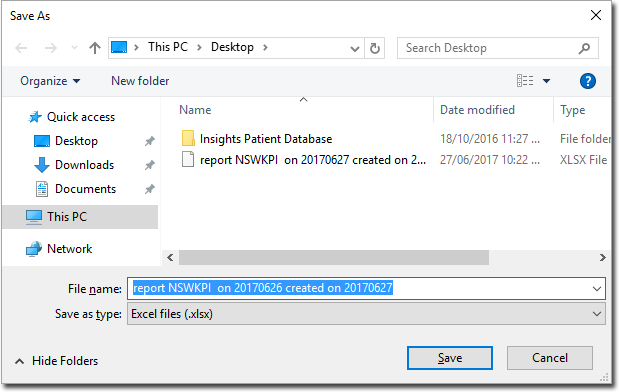This screenshot has width=619, height=392.
Task: Click the Refresh icon beside address bar
Action: click(x=375, y=48)
